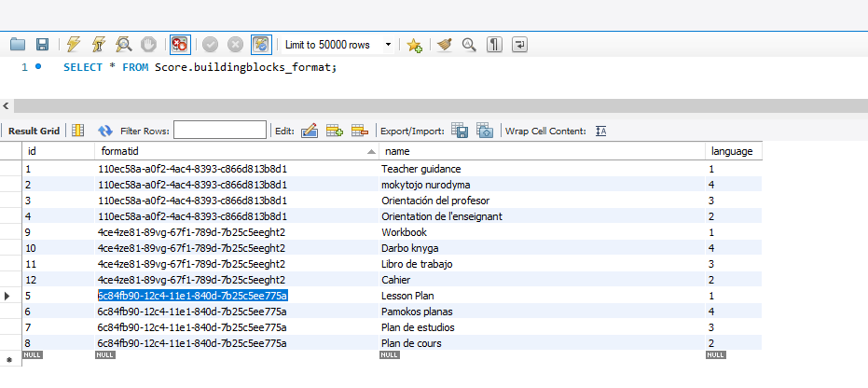Save the SQL script with the floppy disk icon

pos(42,44)
